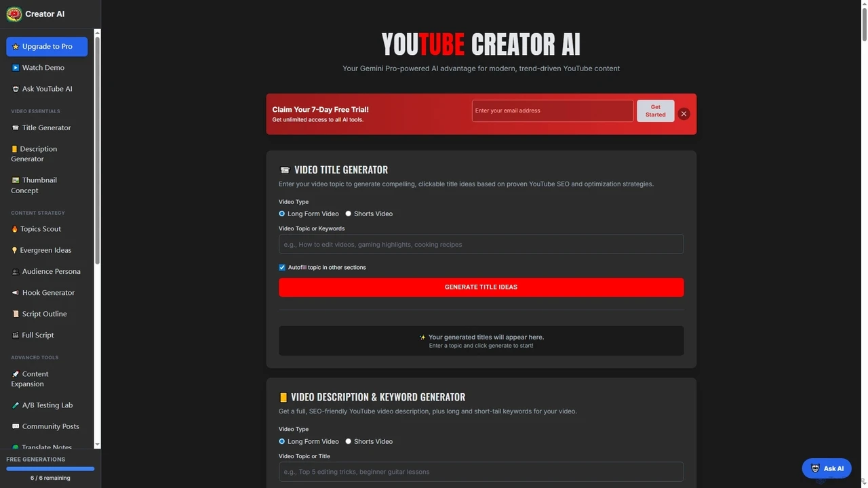Screen dimensions: 868x488
Task: Select Shorts Video in Title Generator
Action: tap(349, 213)
